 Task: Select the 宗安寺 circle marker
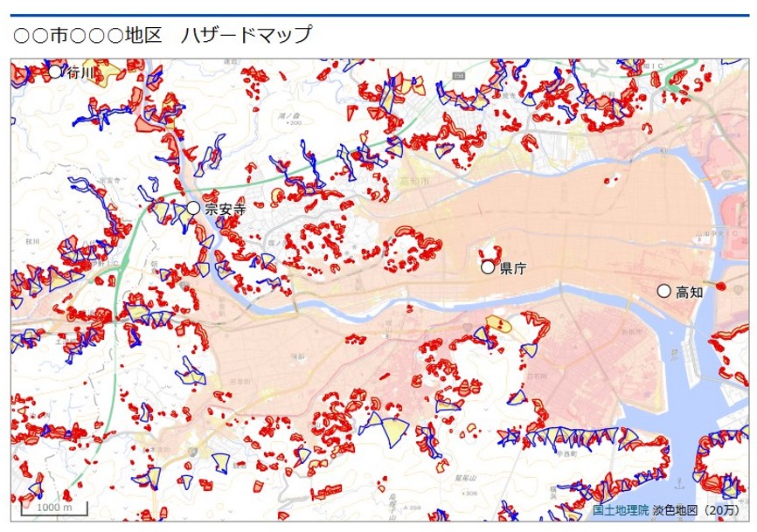(193, 208)
